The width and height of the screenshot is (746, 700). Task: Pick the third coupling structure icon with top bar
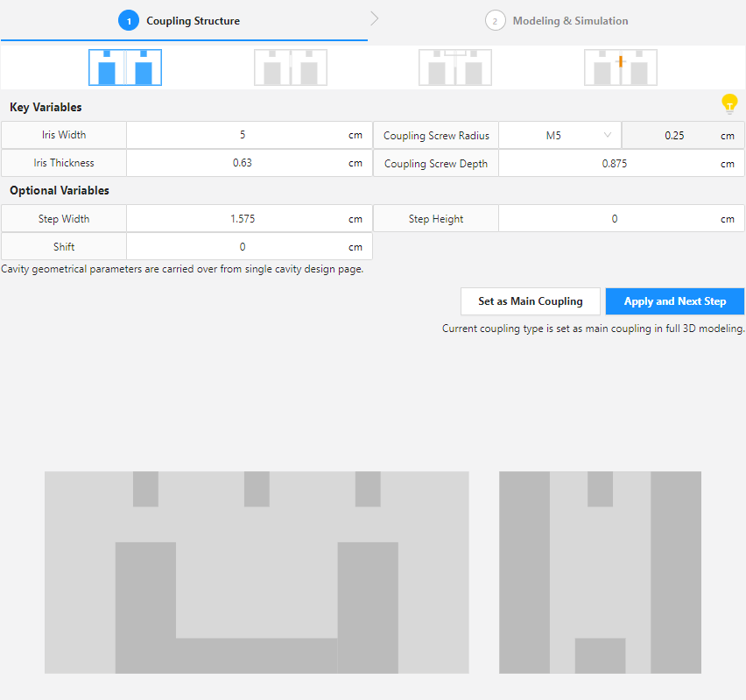point(455,67)
